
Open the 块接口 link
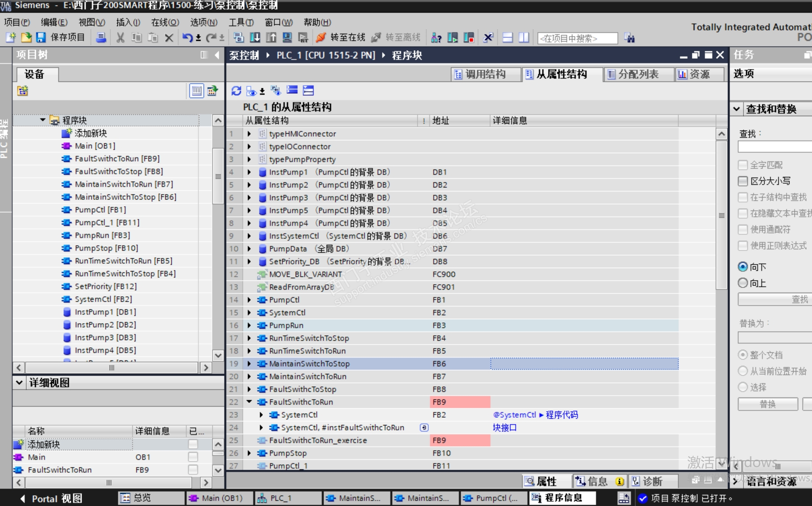click(x=505, y=428)
